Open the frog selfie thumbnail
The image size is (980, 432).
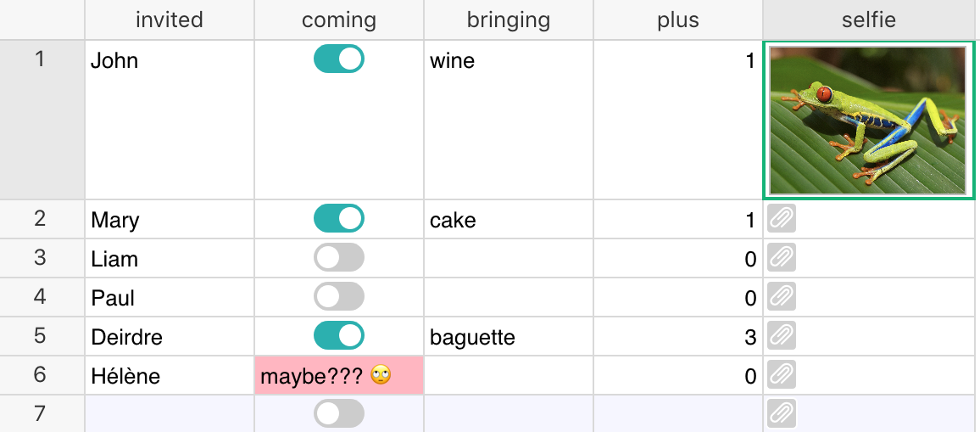867,120
